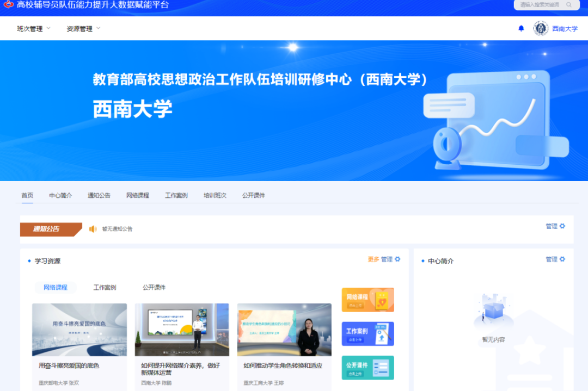Expand the 资源管理 dropdown menu

point(83,29)
